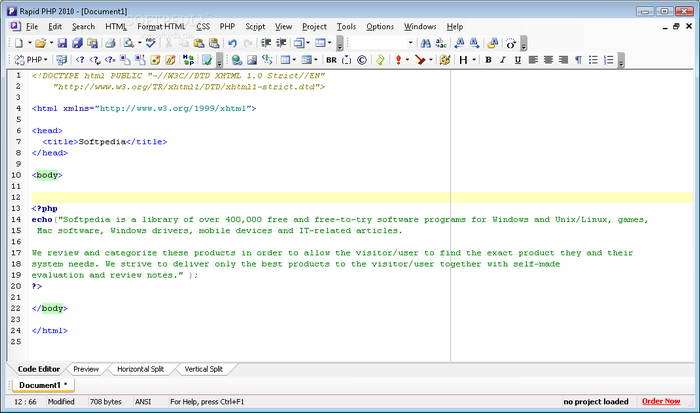Open the dropdown arrow next to Open folder

(x=51, y=43)
